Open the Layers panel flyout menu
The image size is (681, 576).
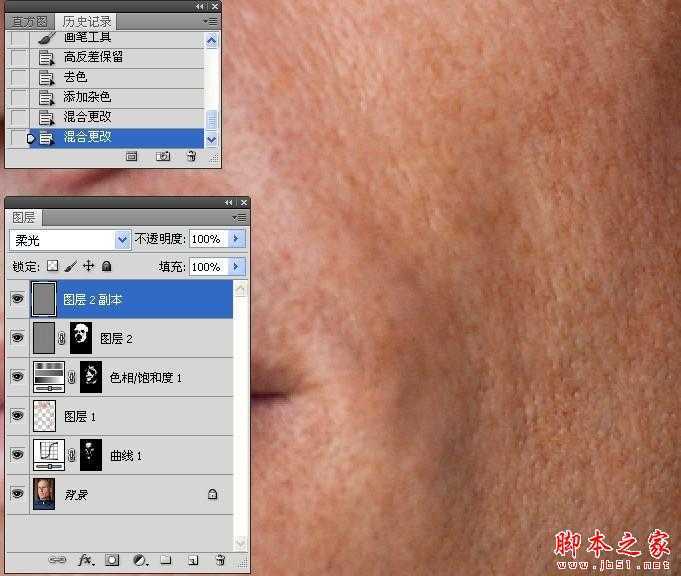(x=239, y=217)
